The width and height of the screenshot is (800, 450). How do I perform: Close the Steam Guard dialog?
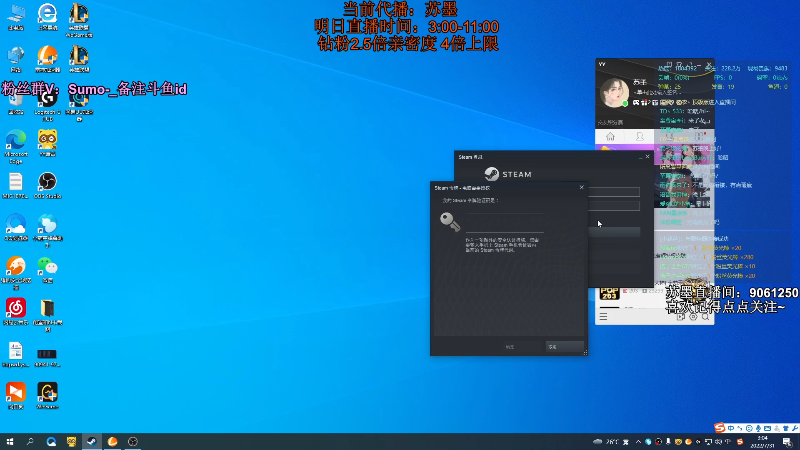click(582, 188)
